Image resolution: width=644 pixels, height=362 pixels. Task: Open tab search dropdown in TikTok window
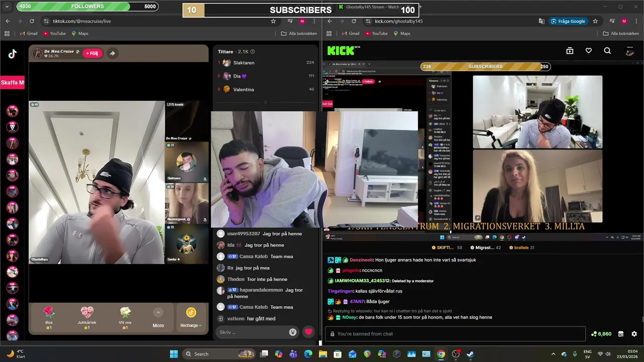coord(7,7)
